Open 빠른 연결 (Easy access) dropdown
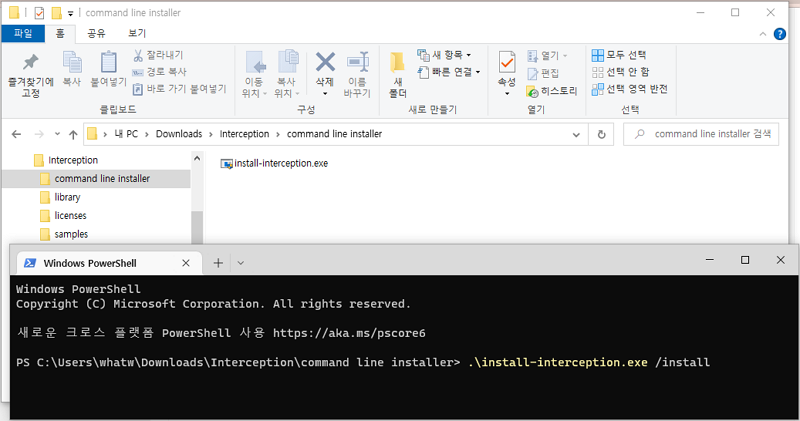Viewport: 800px width, 421px height. coord(449,72)
